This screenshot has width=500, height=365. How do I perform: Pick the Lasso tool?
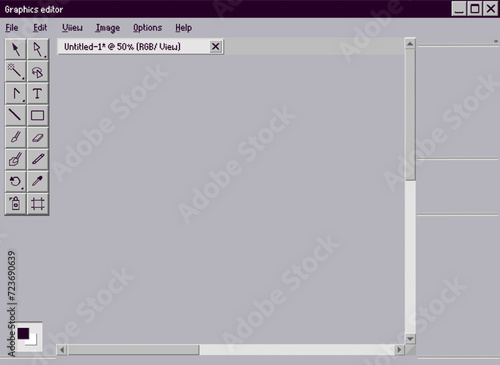point(38,71)
